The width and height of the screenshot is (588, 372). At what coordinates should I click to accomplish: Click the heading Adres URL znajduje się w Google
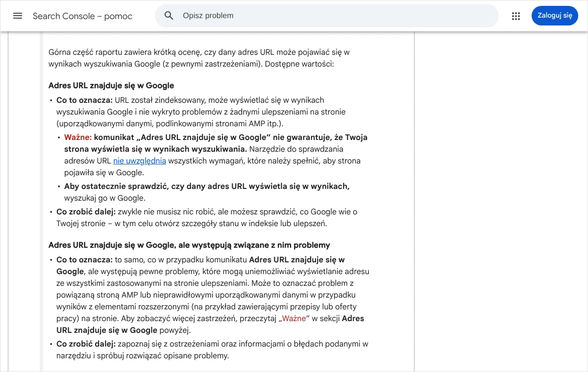[x=111, y=86]
